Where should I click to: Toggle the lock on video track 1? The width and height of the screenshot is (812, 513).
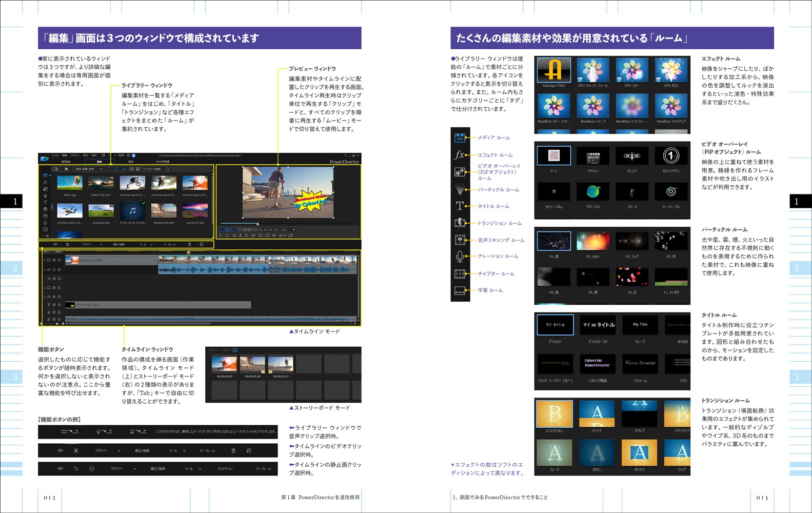pyautogui.click(x=59, y=260)
